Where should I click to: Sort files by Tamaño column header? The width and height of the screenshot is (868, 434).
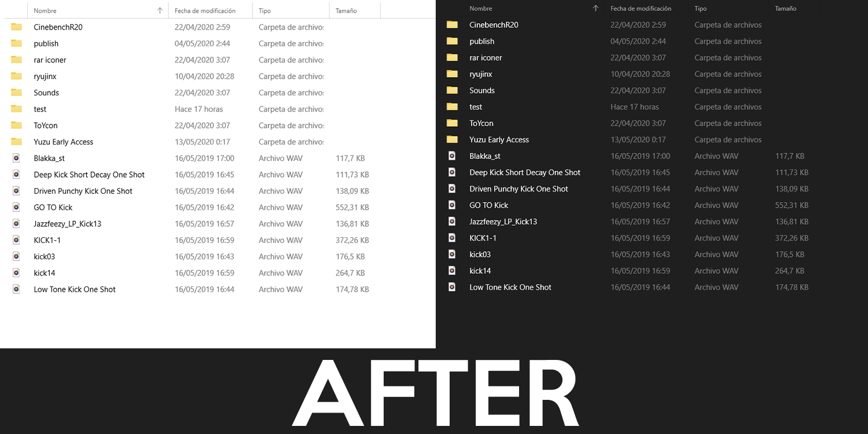coord(346,10)
